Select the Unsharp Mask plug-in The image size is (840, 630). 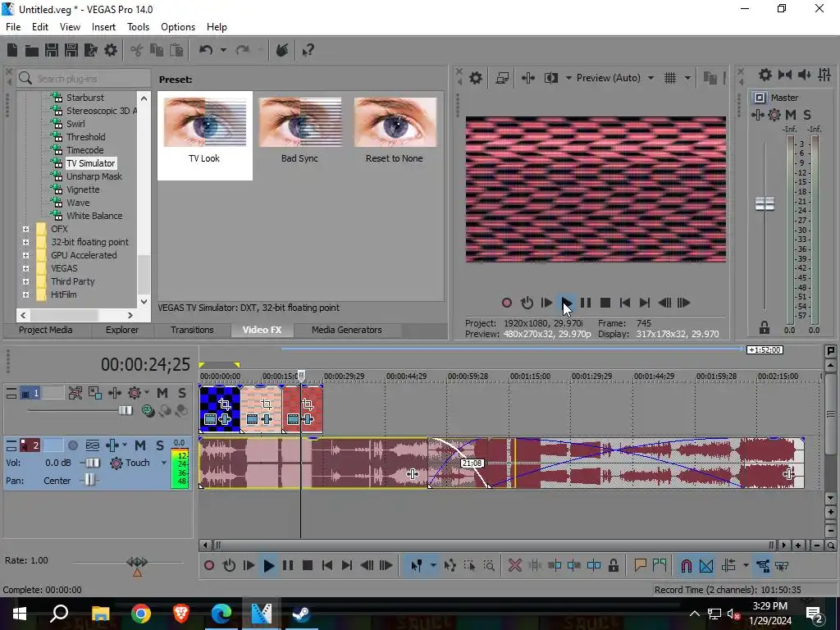[94, 176]
